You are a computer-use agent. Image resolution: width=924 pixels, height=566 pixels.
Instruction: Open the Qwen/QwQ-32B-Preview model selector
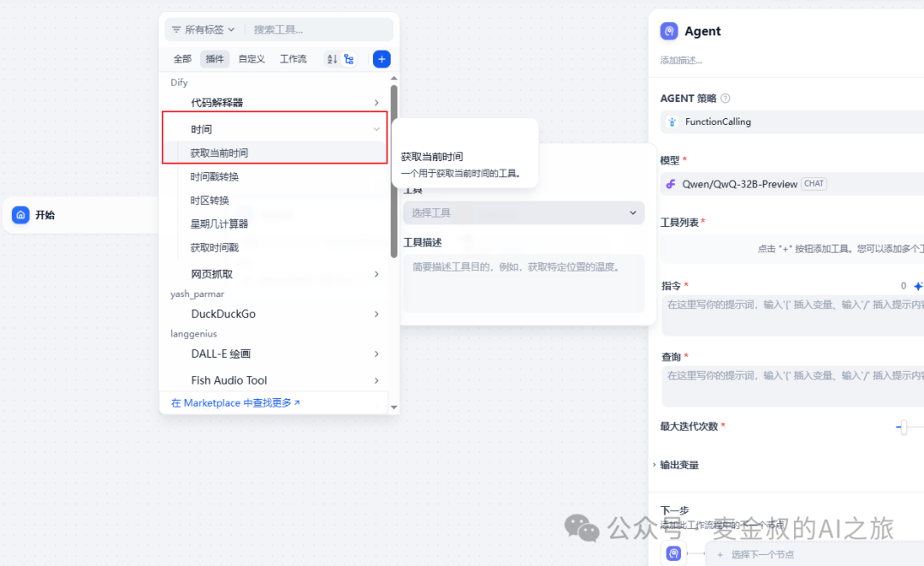coord(792,184)
